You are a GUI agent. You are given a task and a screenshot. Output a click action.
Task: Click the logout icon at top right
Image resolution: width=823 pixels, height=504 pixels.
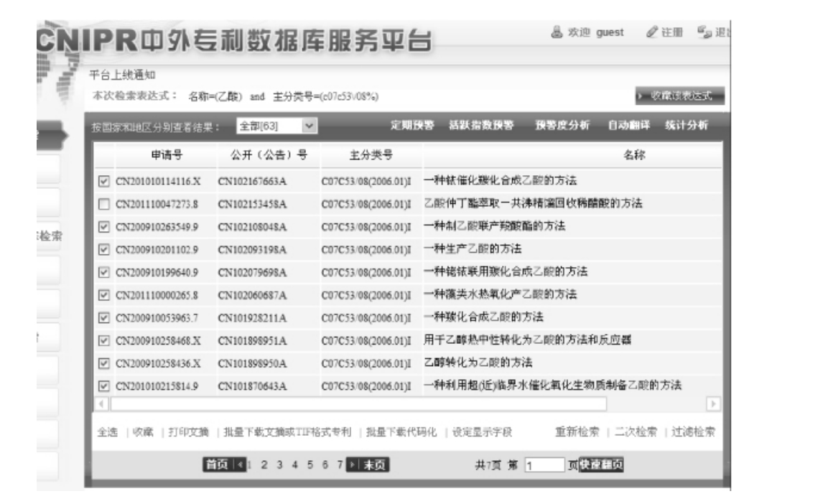coord(705,32)
